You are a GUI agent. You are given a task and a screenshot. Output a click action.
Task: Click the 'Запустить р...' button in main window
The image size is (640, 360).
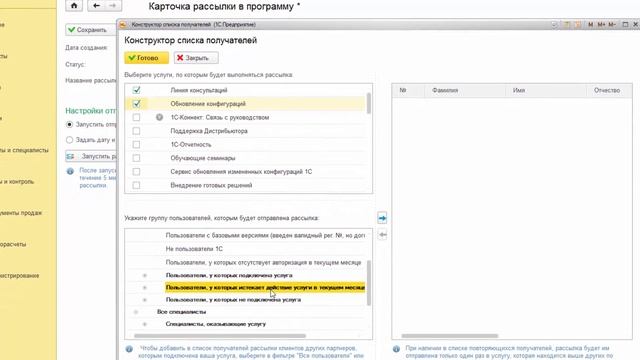pos(91,156)
